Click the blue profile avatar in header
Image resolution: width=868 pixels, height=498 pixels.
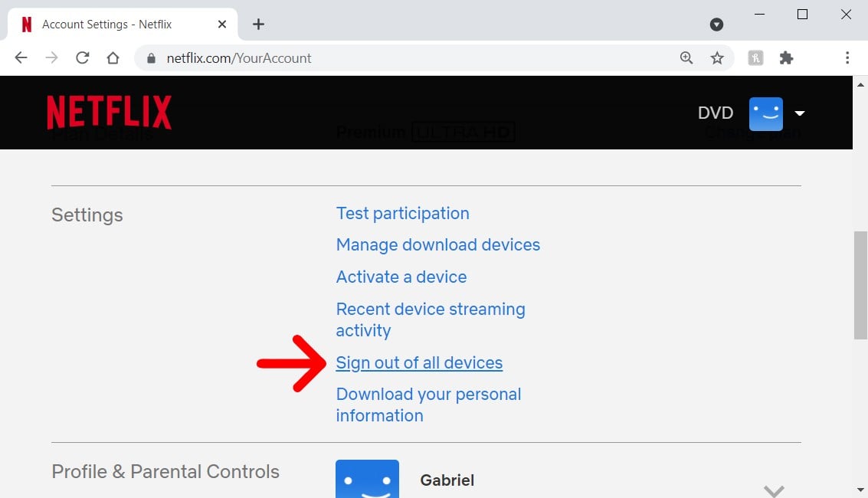[x=765, y=113]
